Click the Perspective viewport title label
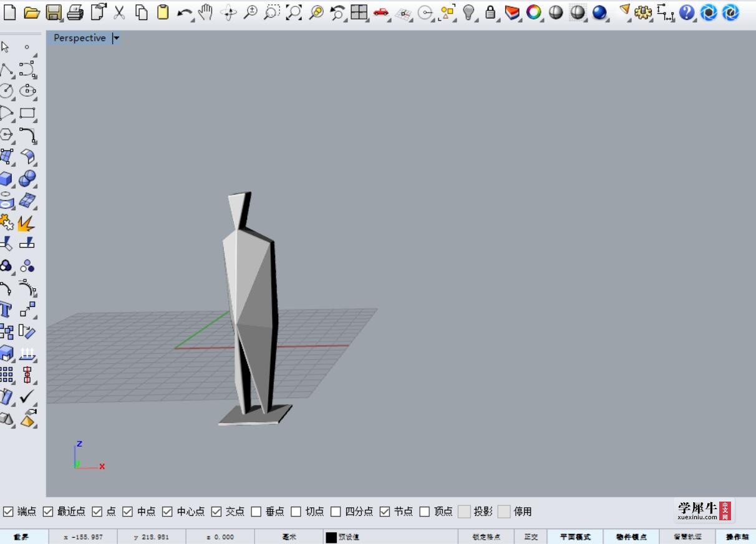 coord(80,38)
